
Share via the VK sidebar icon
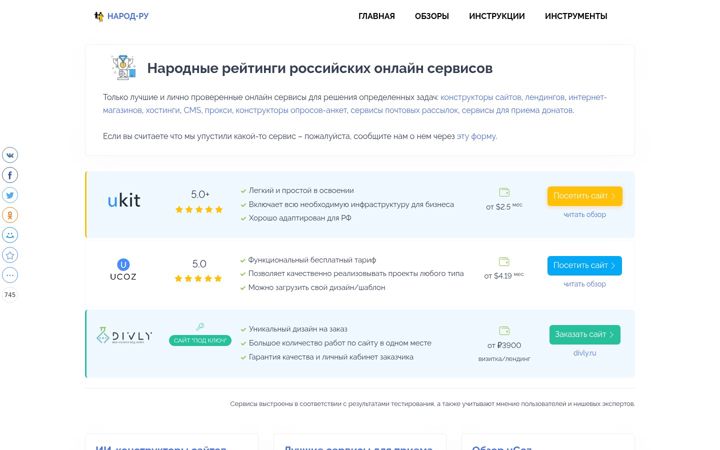click(10, 155)
